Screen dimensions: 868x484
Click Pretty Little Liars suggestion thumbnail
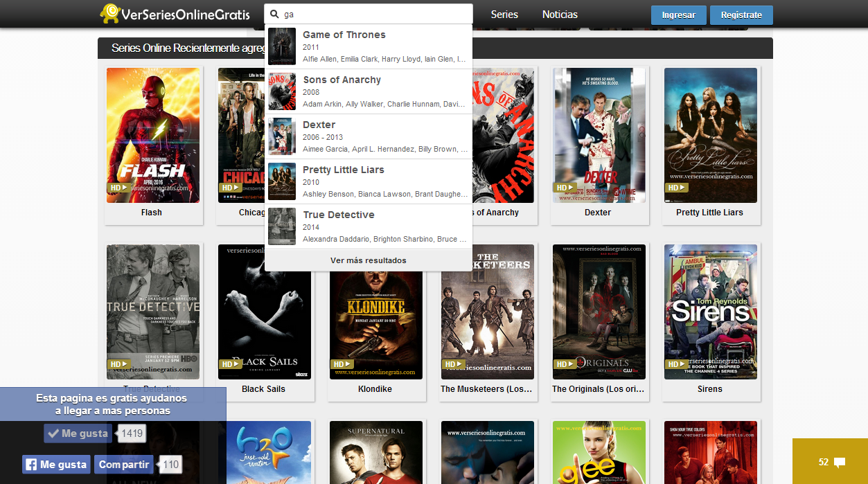(282, 181)
